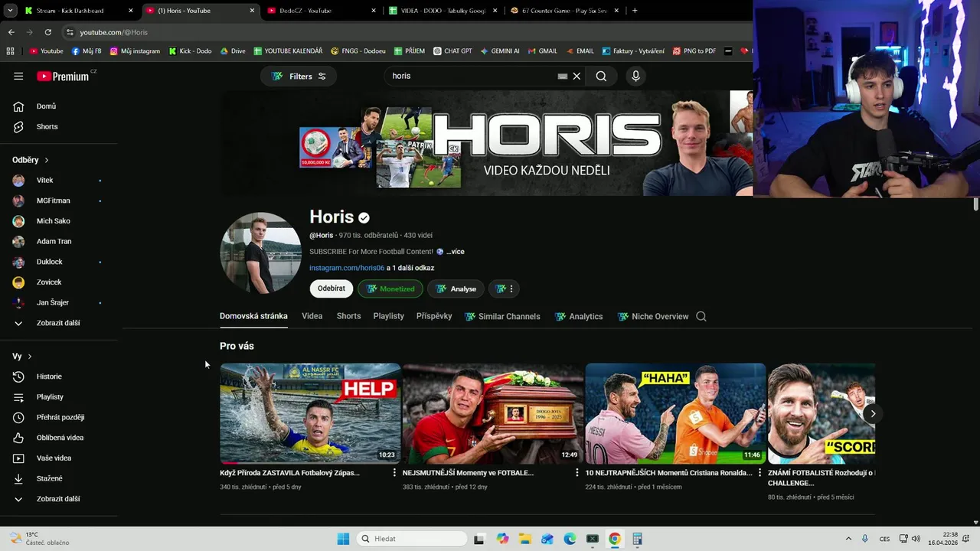
Task: Start voice search with microphone
Action: (x=635, y=76)
